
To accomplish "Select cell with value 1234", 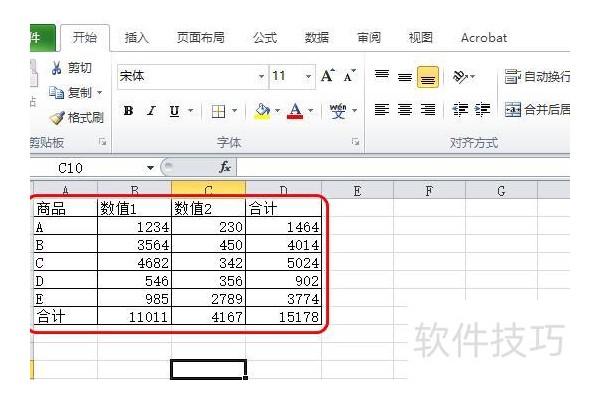I will point(134,226).
